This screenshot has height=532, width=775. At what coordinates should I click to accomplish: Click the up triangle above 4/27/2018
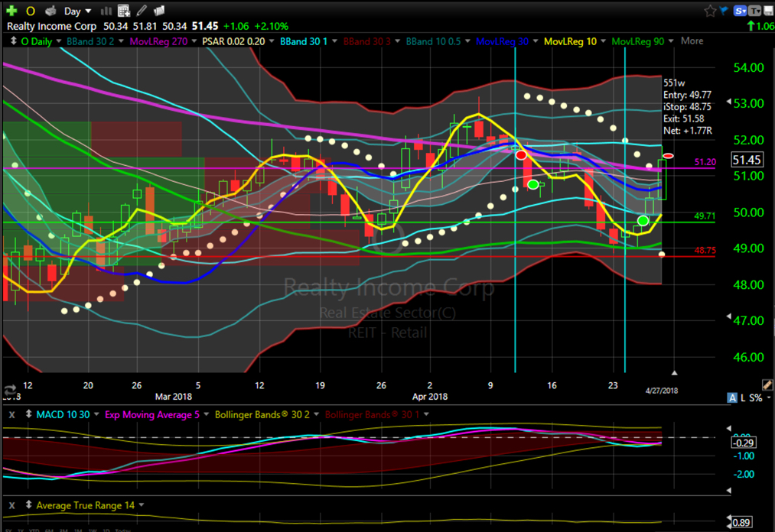click(x=674, y=373)
